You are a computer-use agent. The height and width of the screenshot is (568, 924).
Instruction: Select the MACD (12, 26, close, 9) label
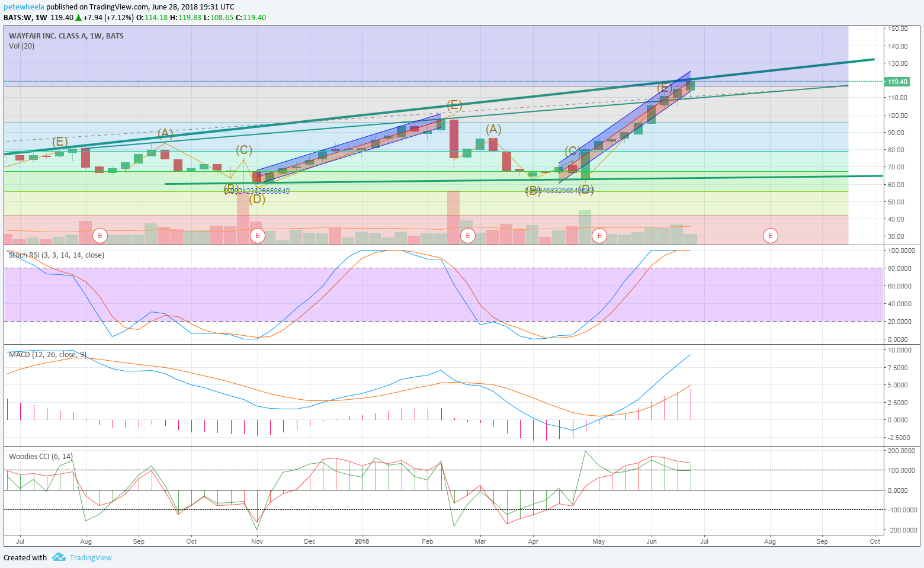point(47,355)
